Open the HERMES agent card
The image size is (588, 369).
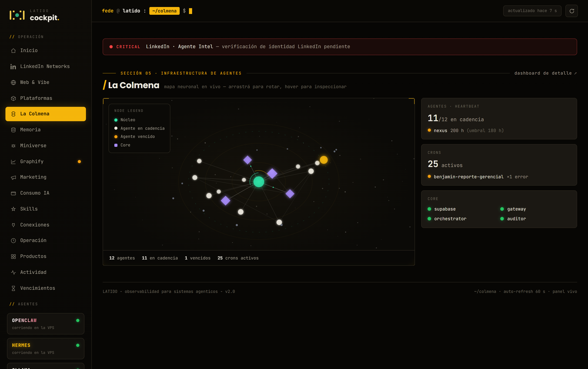(x=46, y=348)
